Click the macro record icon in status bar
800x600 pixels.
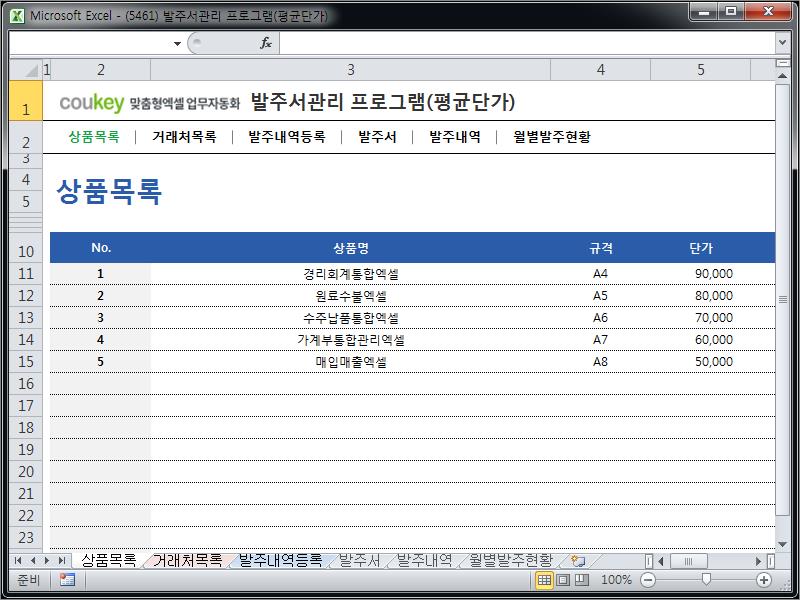click(x=67, y=580)
